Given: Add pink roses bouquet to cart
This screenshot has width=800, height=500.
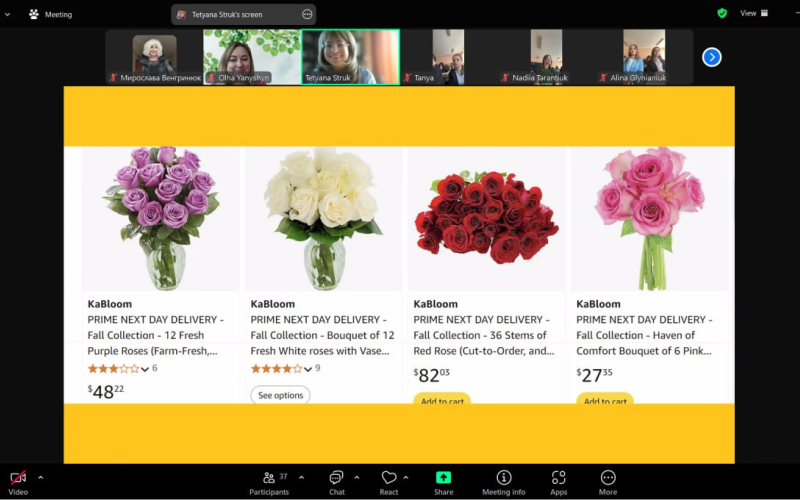Looking at the screenshot, I should (x=605, y=398).
